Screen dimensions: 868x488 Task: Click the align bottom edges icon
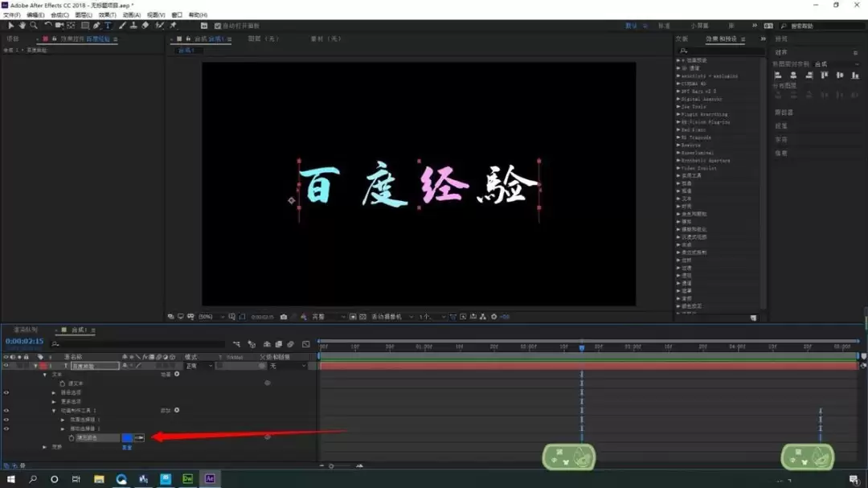855,76
